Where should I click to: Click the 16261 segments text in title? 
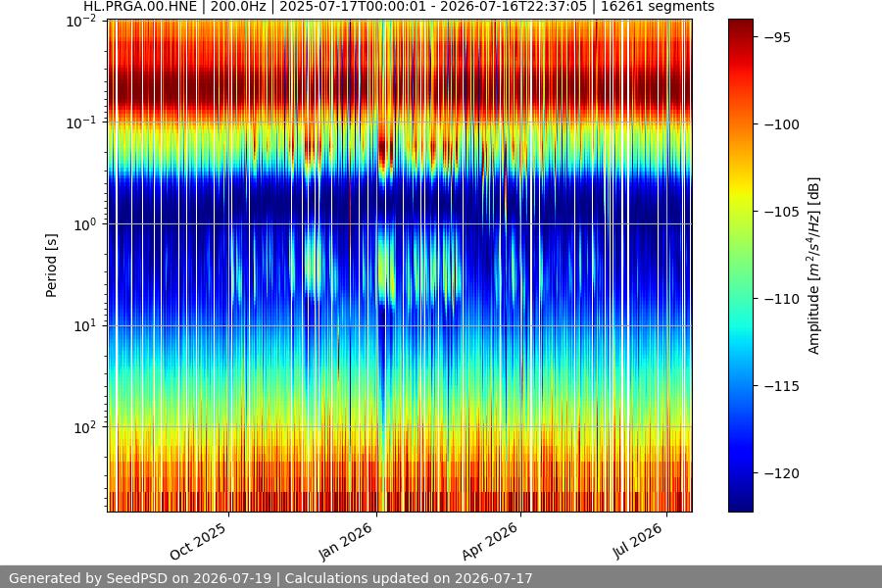(658, 7)
